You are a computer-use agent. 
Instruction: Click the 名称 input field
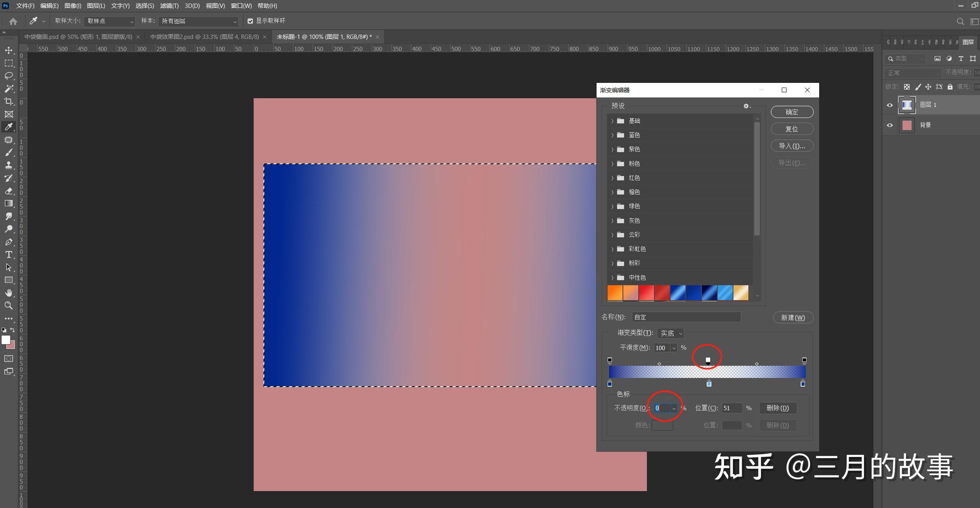pyautogui.click(x=686, y=317)
